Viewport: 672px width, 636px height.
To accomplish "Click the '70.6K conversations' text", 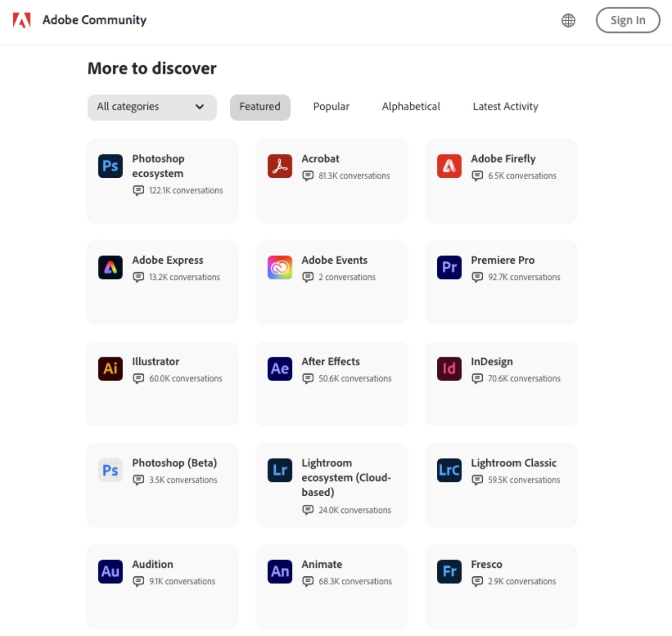I will (x=524, y=379).
